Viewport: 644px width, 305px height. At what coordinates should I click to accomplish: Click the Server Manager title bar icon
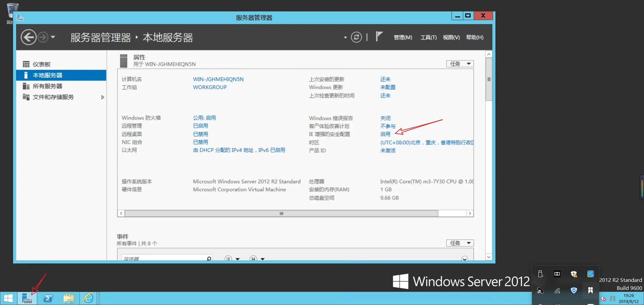(x=20, y=18)
